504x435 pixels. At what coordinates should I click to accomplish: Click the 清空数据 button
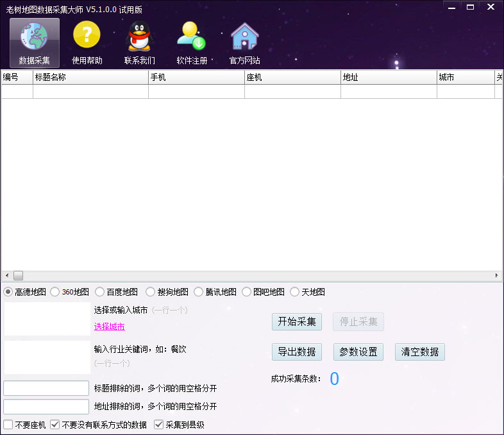[x=420, y=352]
